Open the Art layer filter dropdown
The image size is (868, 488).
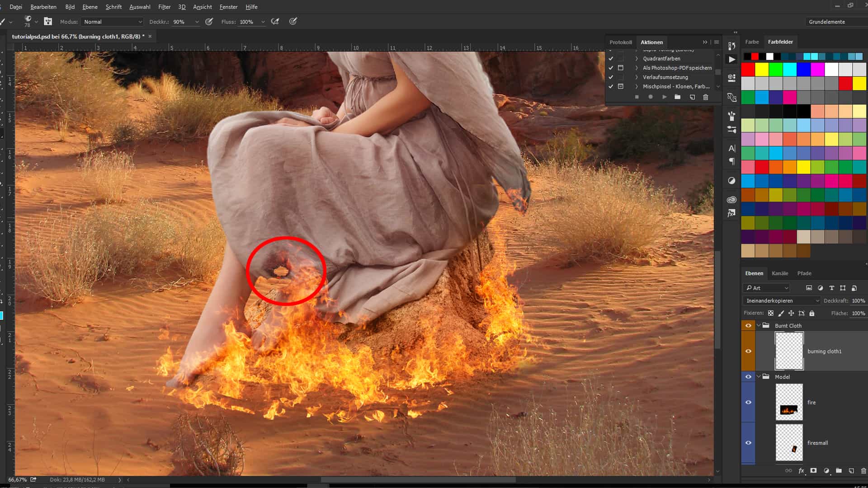point(767,288)
